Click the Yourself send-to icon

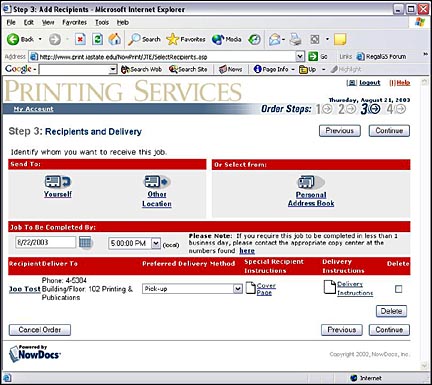pyautogui.click(x=58, y=182)
